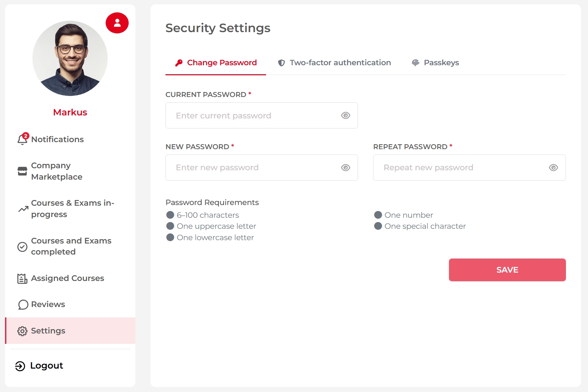Image resolution: width=588 pixels, height=392 pixels.
Task: Click the Notifications bell icon
Action: click(x=22, y=139)
